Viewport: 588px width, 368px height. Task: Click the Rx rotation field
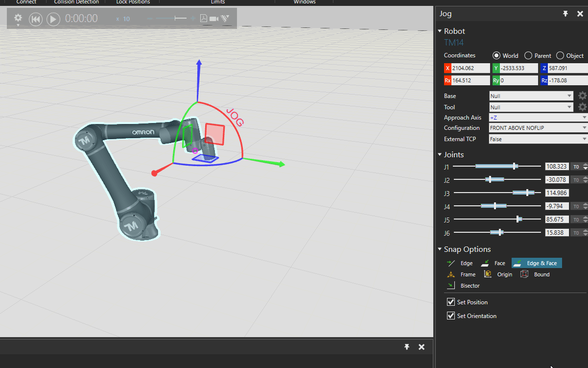[x=470, y=80]
